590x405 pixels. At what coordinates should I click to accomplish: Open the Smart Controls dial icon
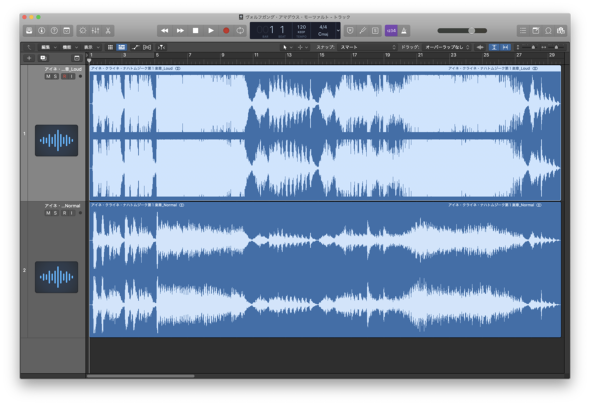[83, 30]
